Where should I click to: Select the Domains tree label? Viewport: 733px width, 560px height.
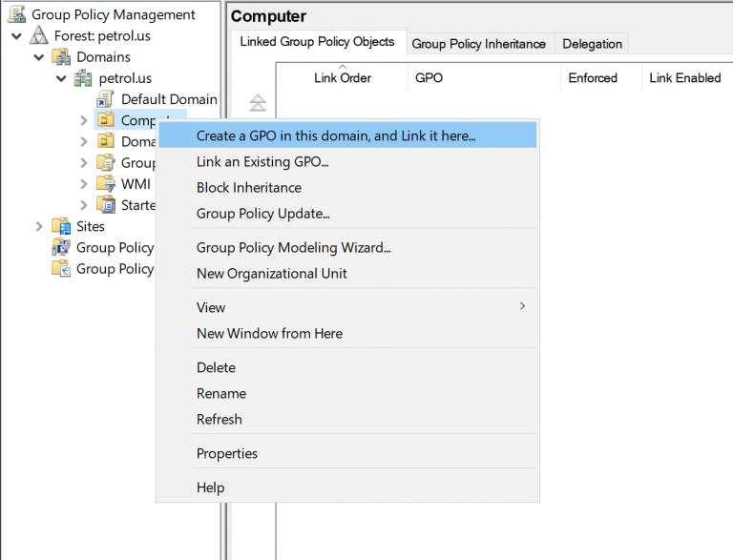point(103,57)
